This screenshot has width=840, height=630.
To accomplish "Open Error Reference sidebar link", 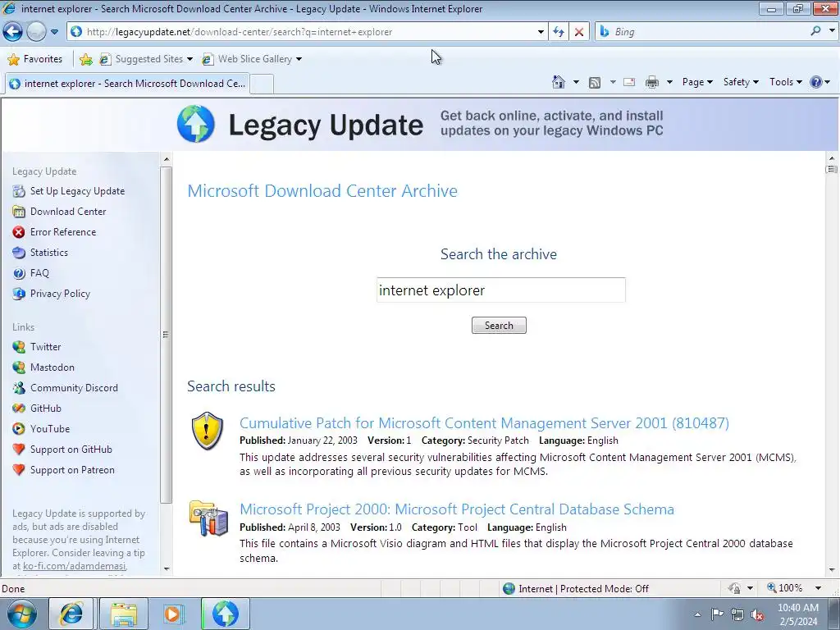I will (62, 232).
